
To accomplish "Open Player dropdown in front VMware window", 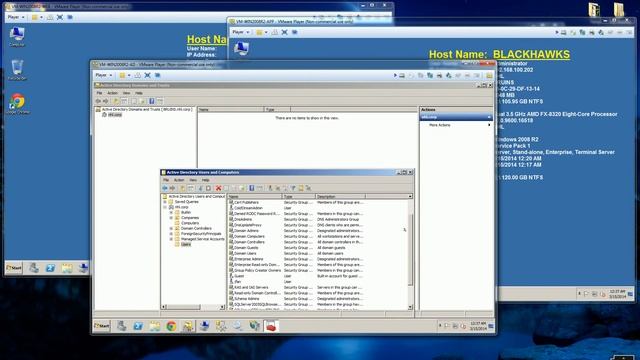I will pyautogui.click(x=104, y=75).
